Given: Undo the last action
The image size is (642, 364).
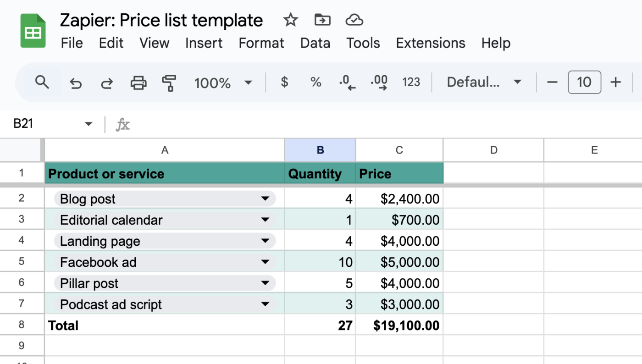Looking at the screenshot, I should click(76, 83).
